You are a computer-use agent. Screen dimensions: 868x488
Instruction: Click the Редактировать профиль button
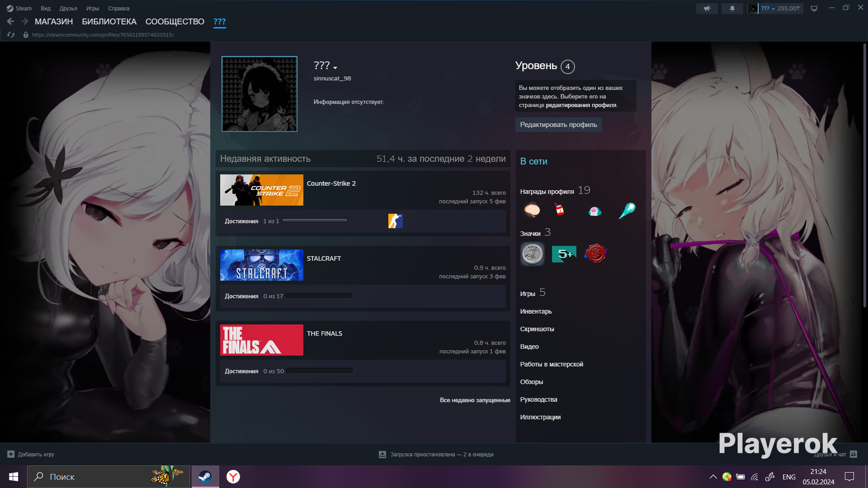pos(558,124)
